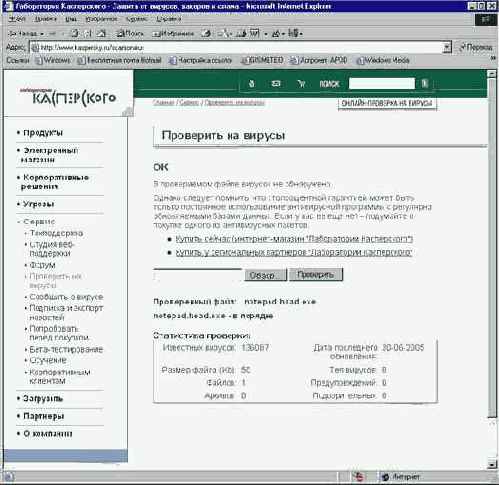Click the site home icon in green header

252,83
